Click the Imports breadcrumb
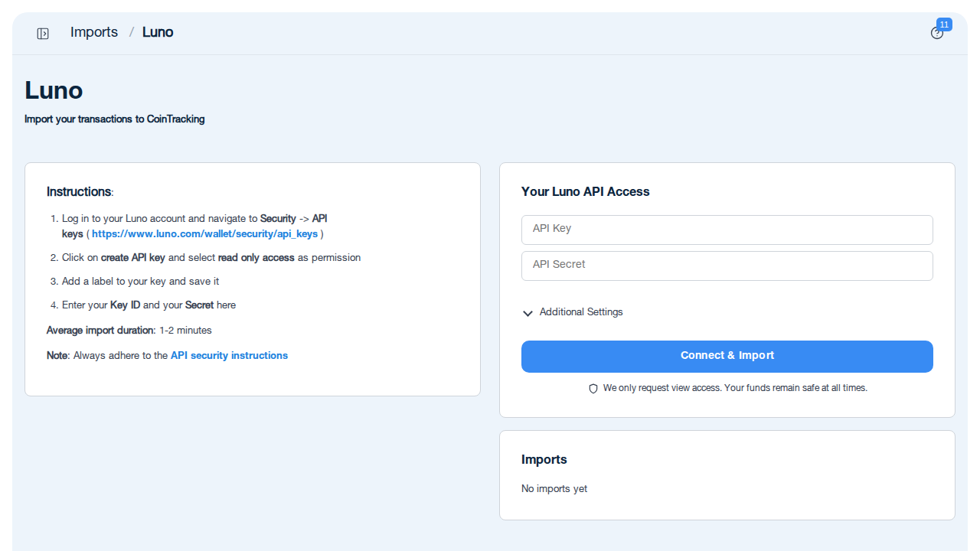Viewport: 980px width, 551px height. tap(94, 32)
